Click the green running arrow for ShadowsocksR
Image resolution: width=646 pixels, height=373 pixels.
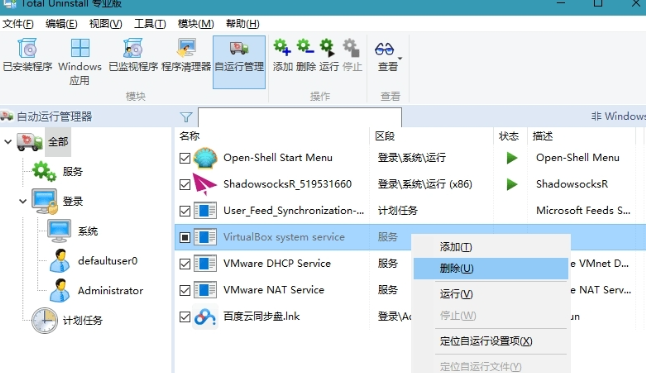(512, 184)
